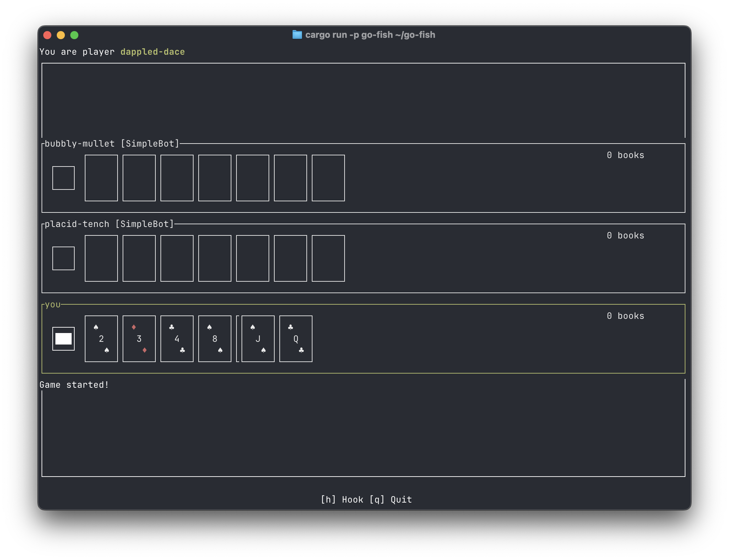
Task: Click your filled turn indicator box
Action: (x=64, y=339)
